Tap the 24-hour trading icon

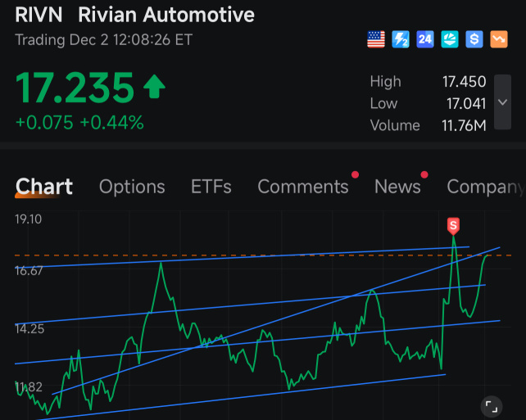[x=425, y=39]
